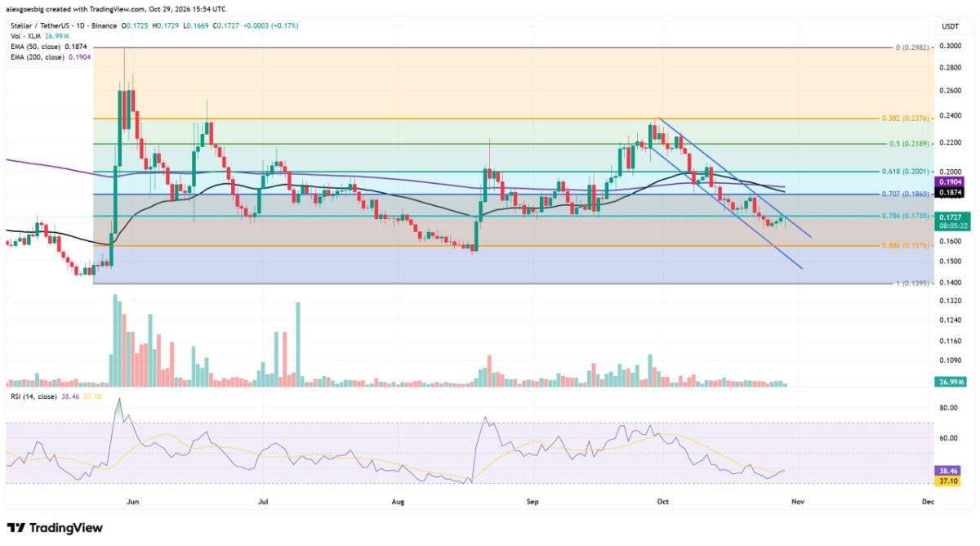Click the 0.2800 price axis label
The height and width of the screenshot is (546, 980).
[x=951, y=69]
